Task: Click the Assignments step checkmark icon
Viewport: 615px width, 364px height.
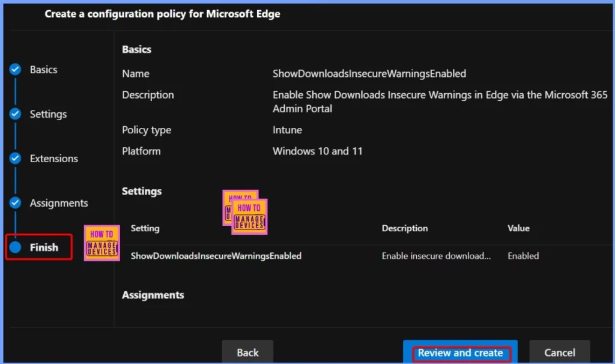Action: click(15, 203)
